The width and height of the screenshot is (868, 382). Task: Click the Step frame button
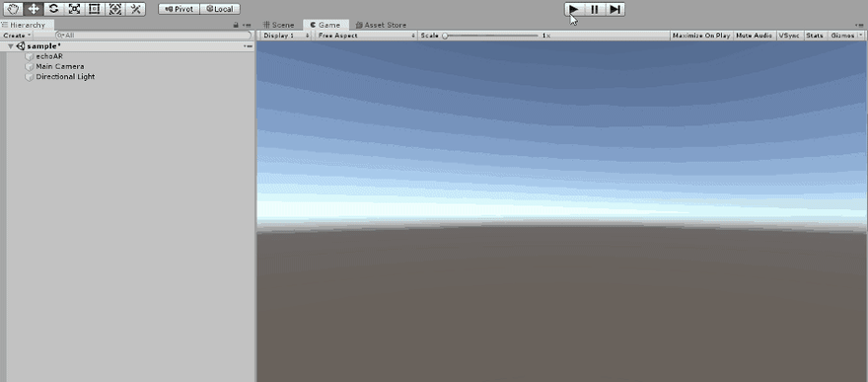(615, 10)
